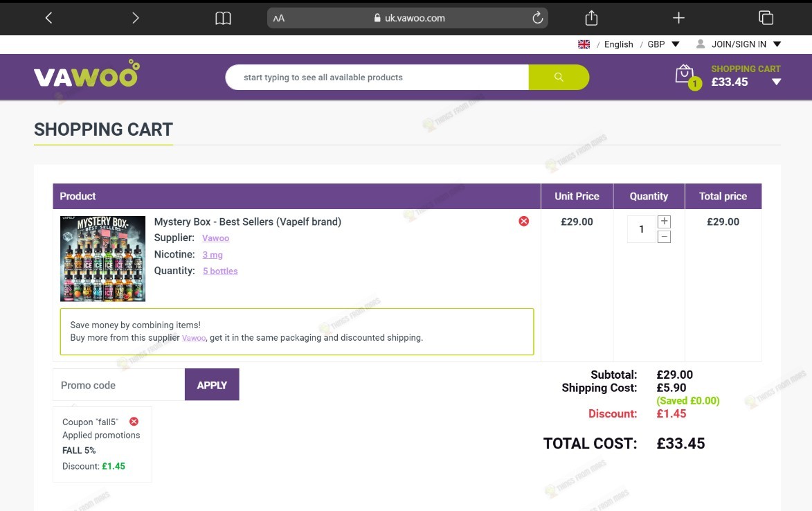The image size is (812, 511).
Task: Click the English language label
Action: 618,44
